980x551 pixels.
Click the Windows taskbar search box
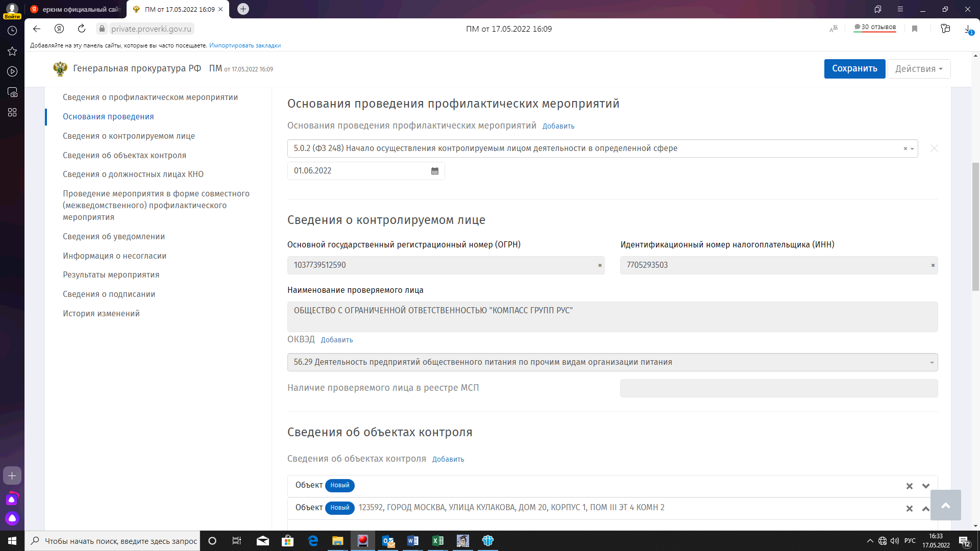pyautogui.click(x=112, y=541)
